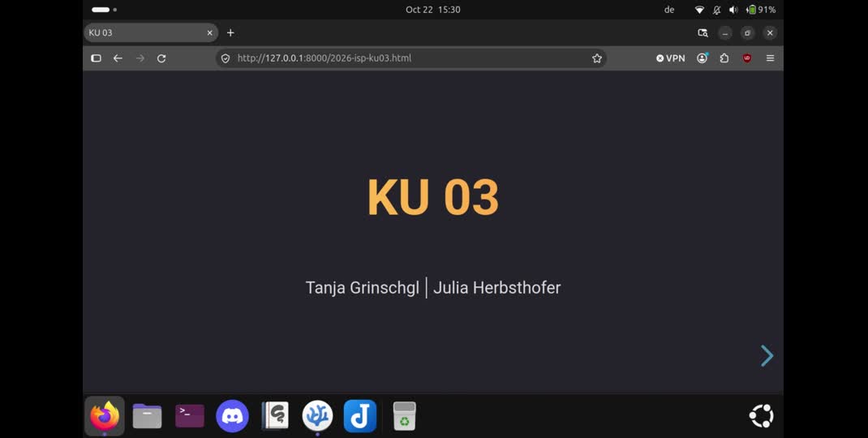Switch the de keyboard layout indicator
Image resolution: width=868 pixels, height=438 pixels.
tap(669, 10)
